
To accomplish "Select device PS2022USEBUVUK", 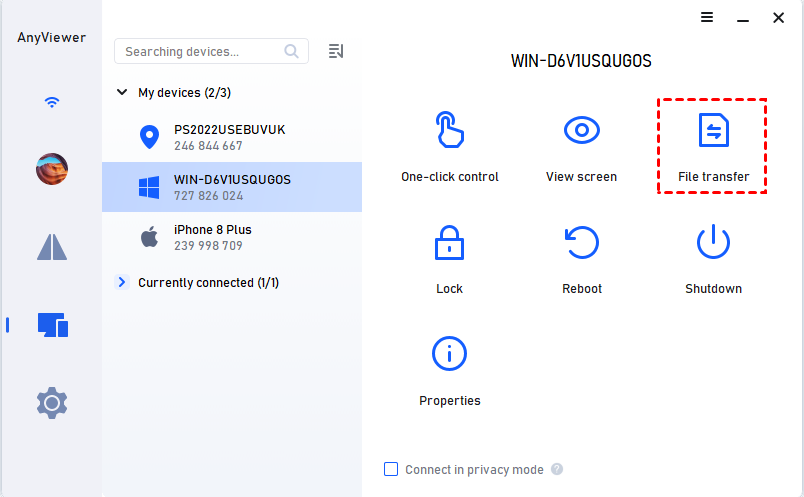I will pyautogui.click(x=232, y=137).
